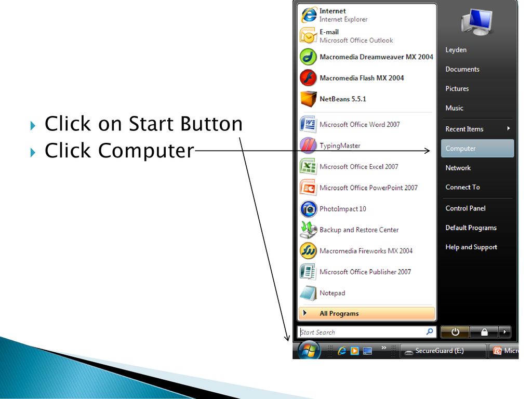This screenshot has width=532, height=399.
Task: Open Network from the Start menu
Action: pyautogui.click(x=458, y=168)
